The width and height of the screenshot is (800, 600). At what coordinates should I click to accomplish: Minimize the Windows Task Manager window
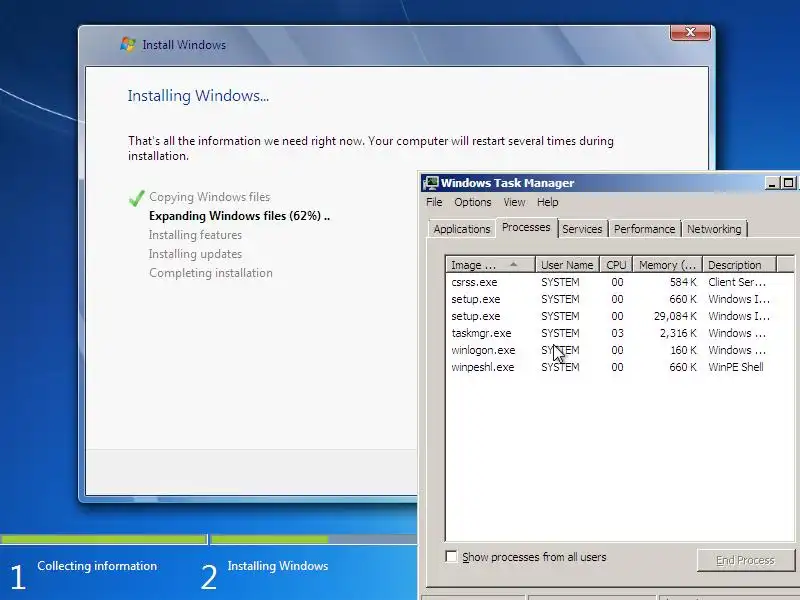pos(772,183)
